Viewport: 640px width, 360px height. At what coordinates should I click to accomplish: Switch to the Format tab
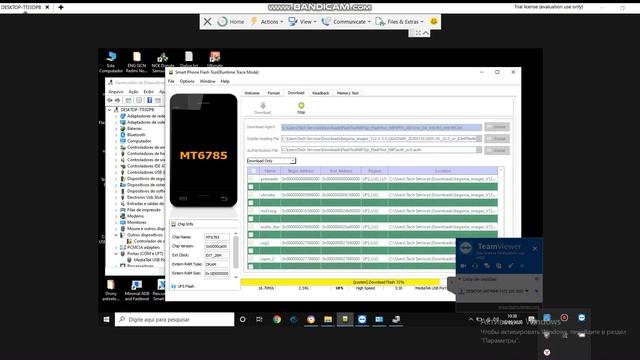[x=273, y=93]
